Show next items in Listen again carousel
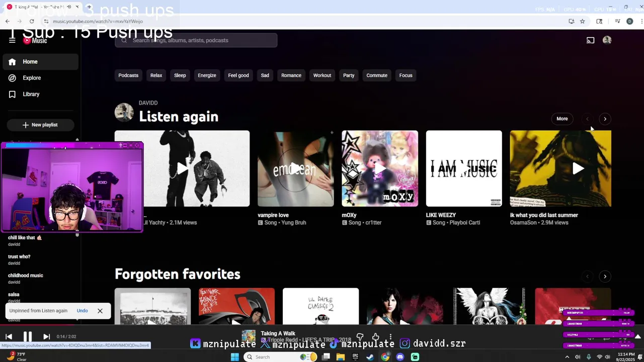Image resolution: width=644 pixels, height=362 pixels. 605,119
